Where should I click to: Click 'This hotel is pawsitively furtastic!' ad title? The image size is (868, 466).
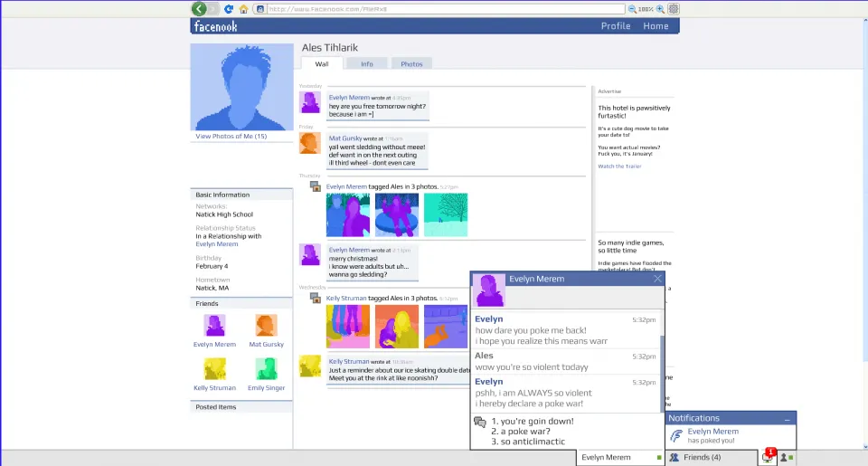tap(634, 112)
